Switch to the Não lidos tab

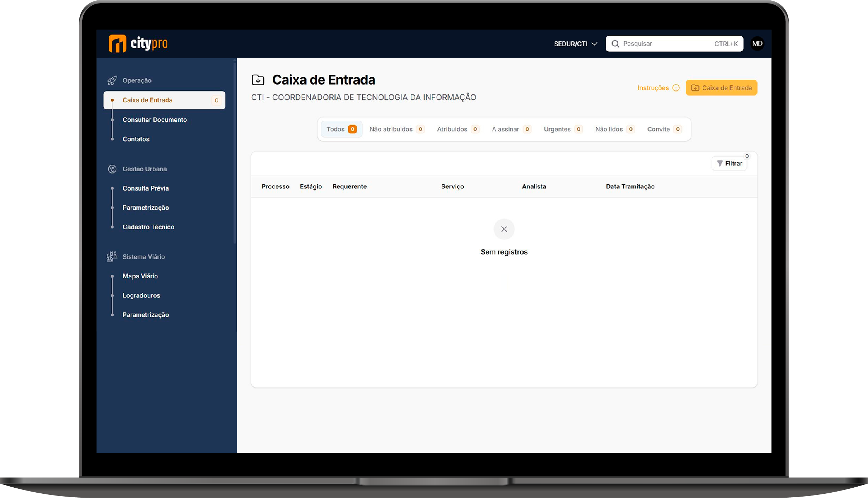point(615,129)
